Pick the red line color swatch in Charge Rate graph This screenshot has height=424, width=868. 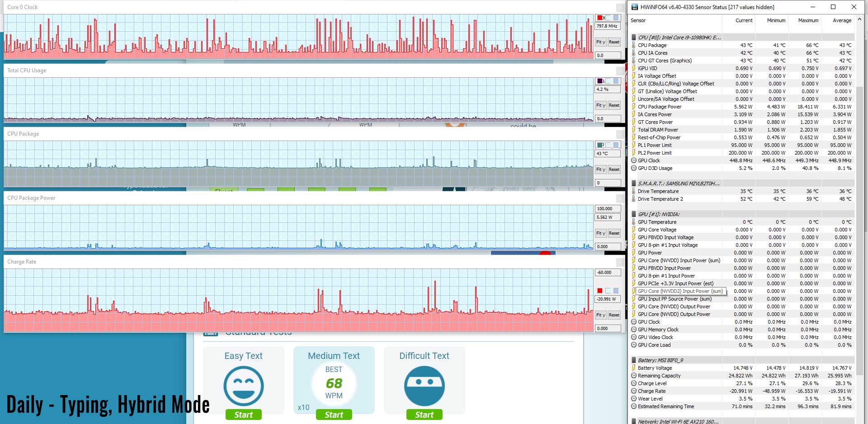click(x=600, y=291)
